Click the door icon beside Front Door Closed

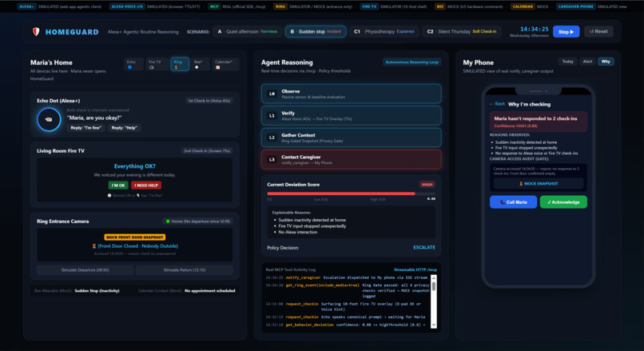click(94, 245)
